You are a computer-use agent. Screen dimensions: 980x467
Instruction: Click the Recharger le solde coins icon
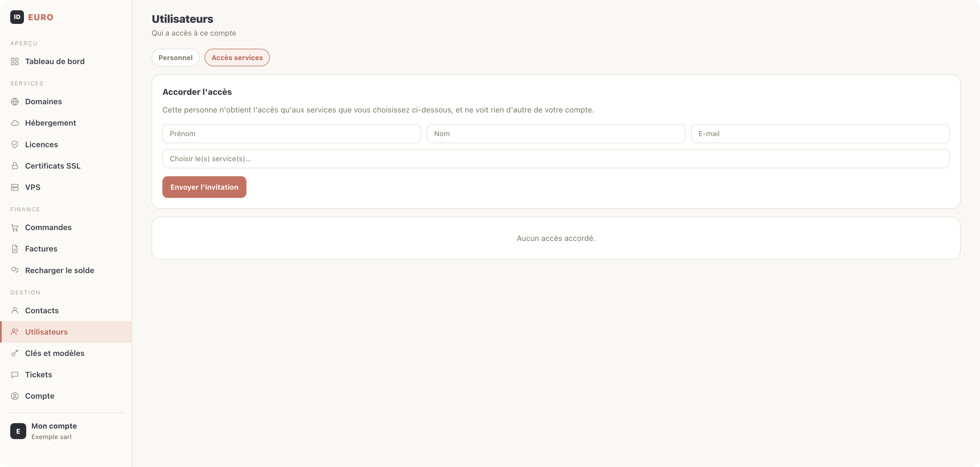click(15, 270)
